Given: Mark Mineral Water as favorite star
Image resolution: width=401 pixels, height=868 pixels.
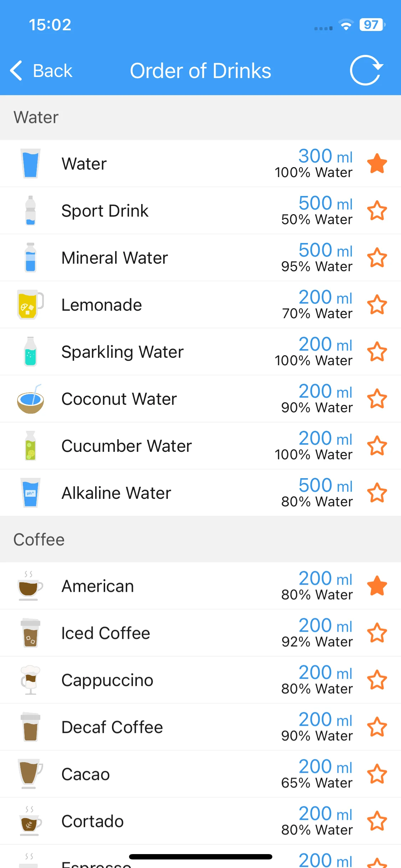Looking at the screenshot, I should 377,257.
